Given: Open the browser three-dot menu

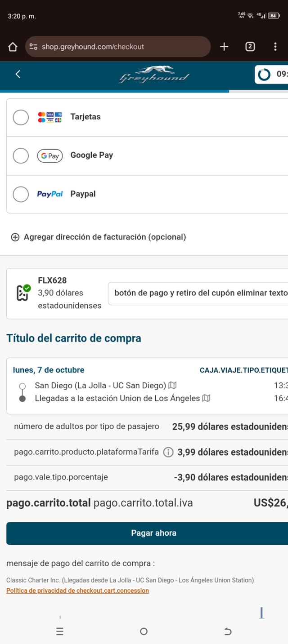Looking at the screenshot, I should pos(275,47).
